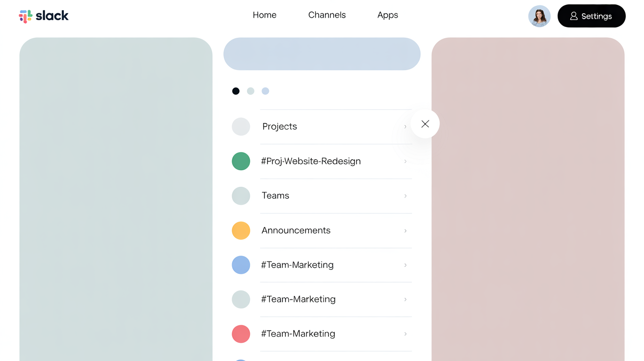The height and width of the screenshot is (361, 644).
Task: Click the gray Projects circle icon
Action: 241,127
